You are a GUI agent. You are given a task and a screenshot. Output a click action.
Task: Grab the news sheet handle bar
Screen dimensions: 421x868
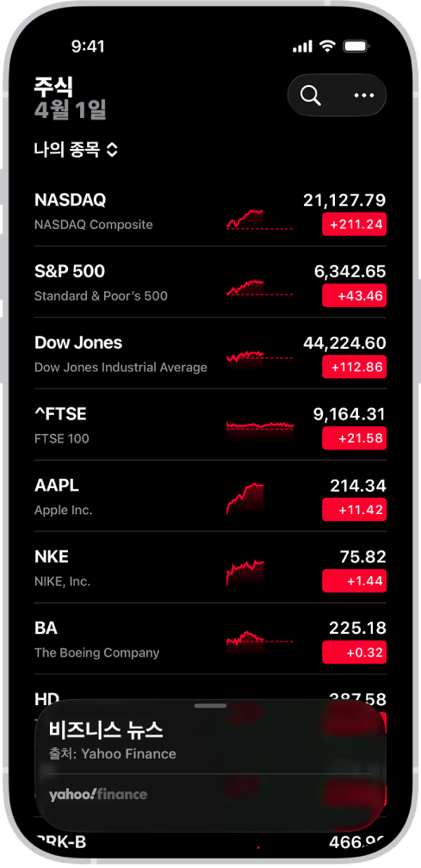[x=210, y=706]
